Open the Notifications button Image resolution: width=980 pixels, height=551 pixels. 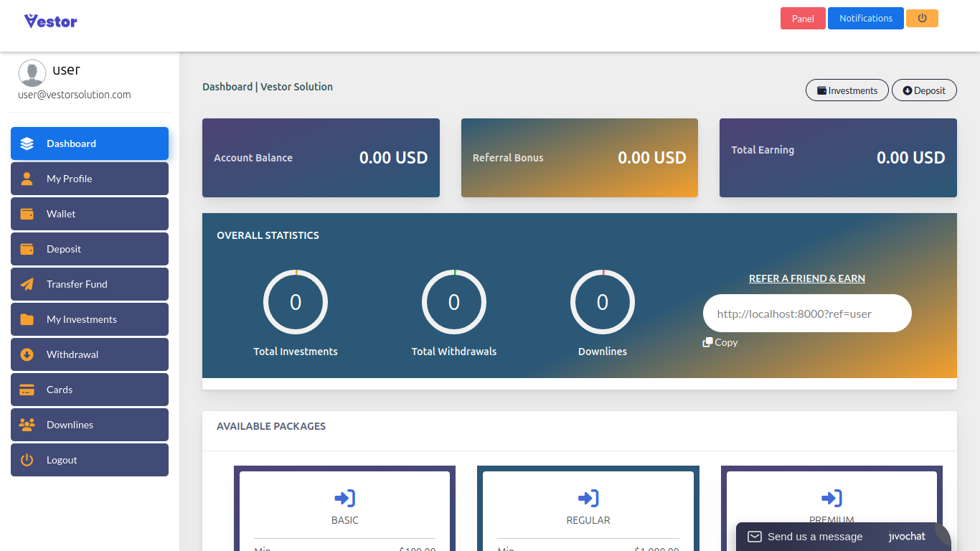point(865,19)
